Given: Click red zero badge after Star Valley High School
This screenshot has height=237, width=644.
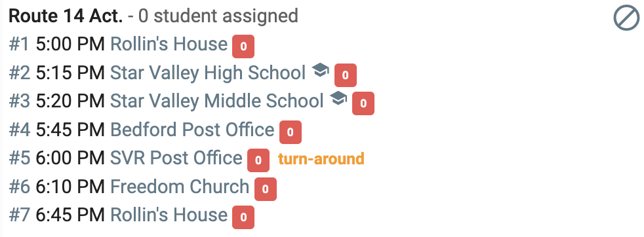Looking at the screenshot, I should click(x=346, y=75).
